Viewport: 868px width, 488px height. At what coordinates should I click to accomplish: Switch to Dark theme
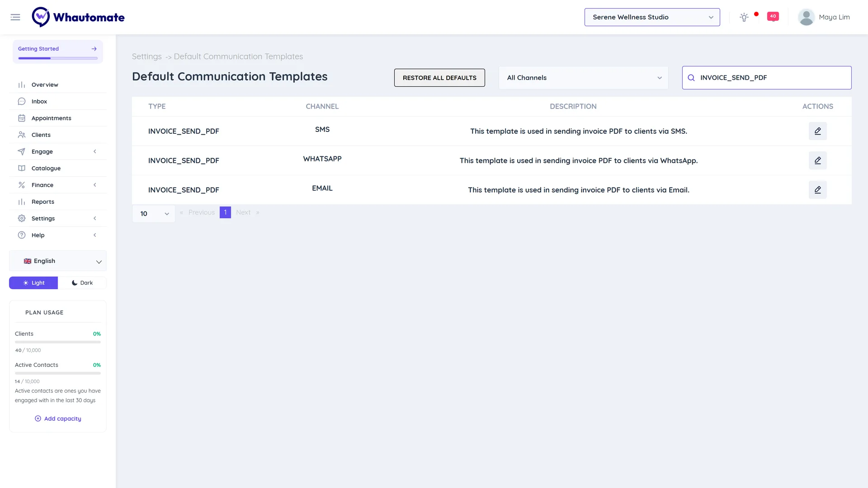coord(82,283)
